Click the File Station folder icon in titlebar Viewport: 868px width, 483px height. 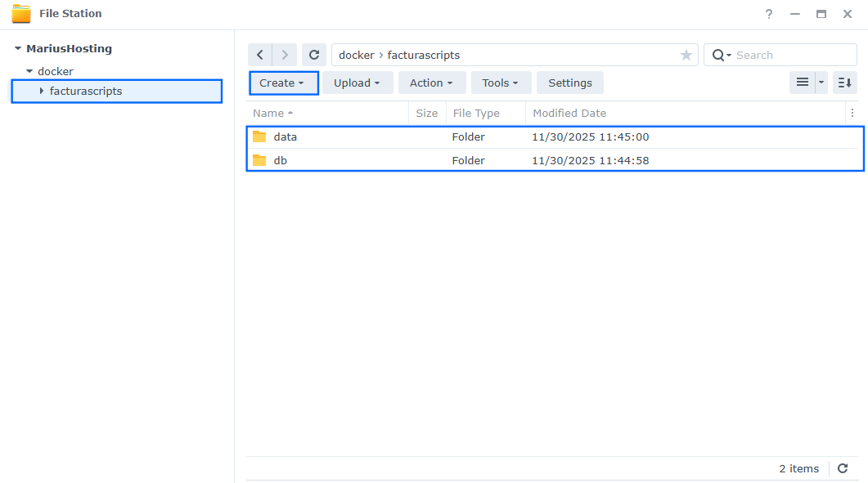tap(21, 13)
